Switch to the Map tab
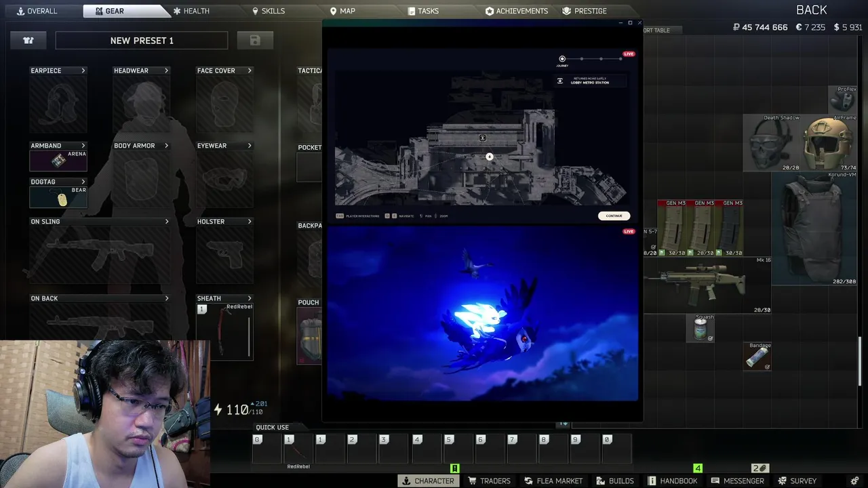The image size is (868, 488). tap(342, 11)
